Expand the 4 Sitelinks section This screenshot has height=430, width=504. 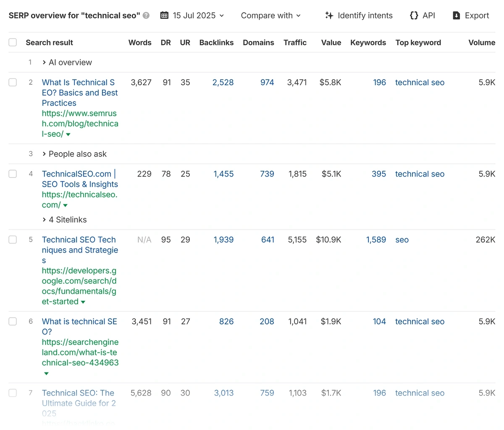[65, 220]
